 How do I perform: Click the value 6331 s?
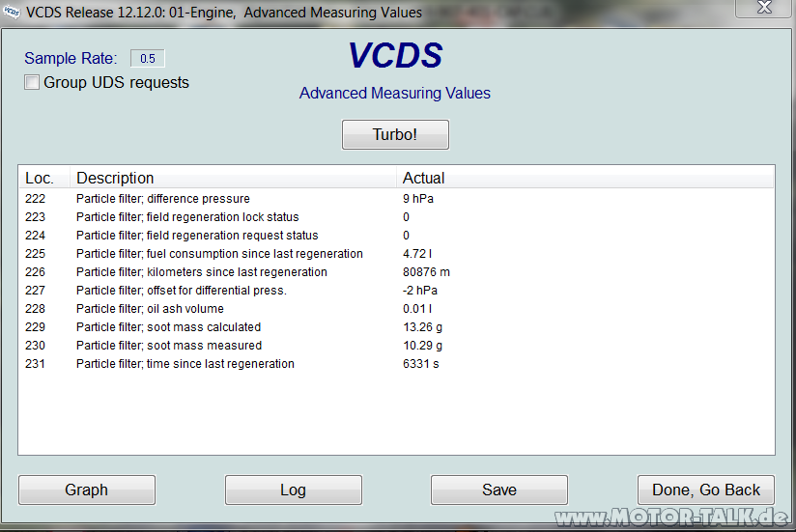(421, 364)
